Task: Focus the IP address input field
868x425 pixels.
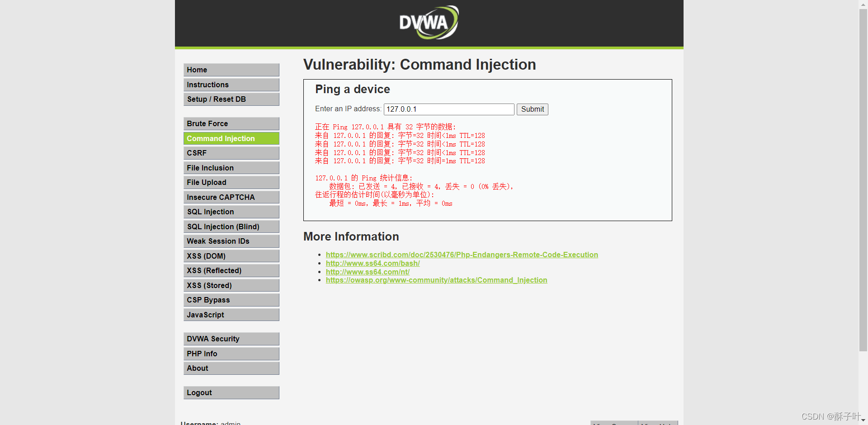Action: tap(449, 109)
